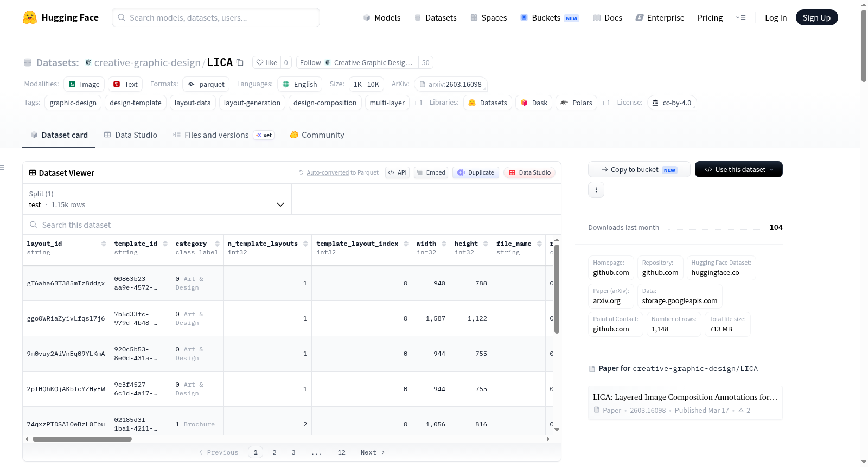This screenshot has height=467, width=868.
Task: Click the Search this dataset field
Action: (x=292, y=225)
